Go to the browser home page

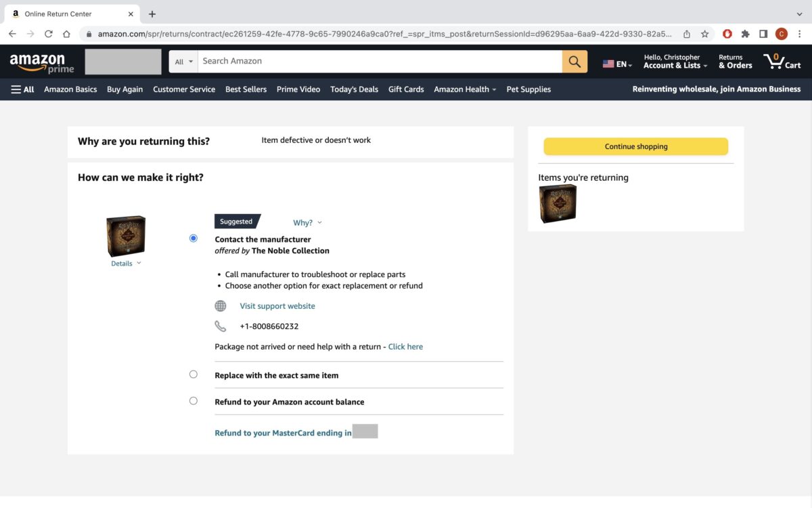(x=66, y=33)
